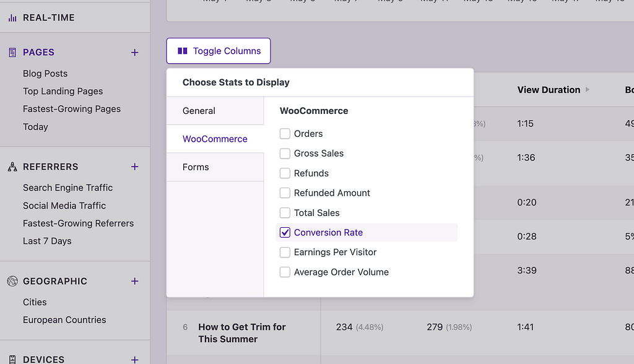
Task: Click the columns icon inside Toggle Columns
Action: pyautogui.click(x=182, y=51)
